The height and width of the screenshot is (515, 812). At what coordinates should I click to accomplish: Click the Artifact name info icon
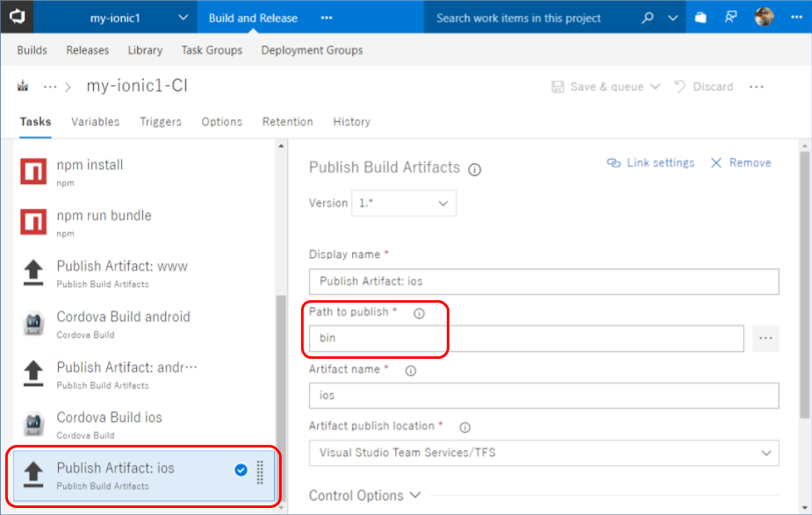411,370
